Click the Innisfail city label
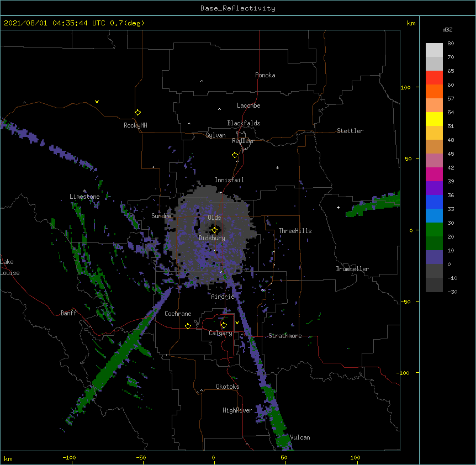The image size is (476, 465). (229, 180)
